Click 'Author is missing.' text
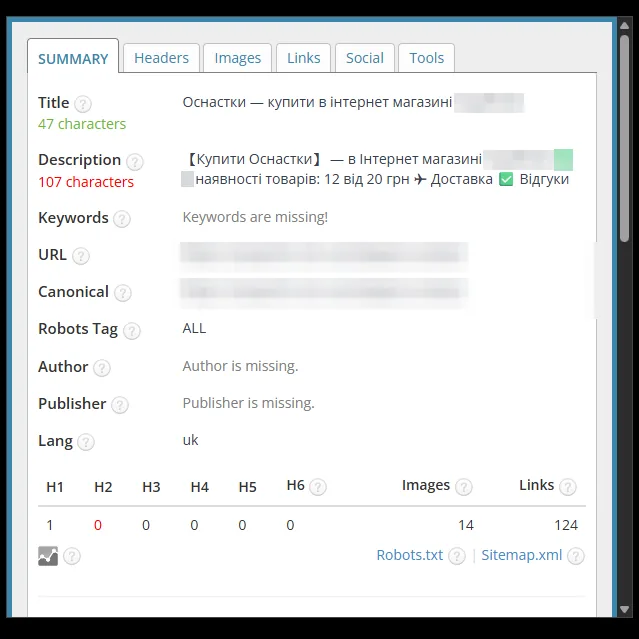The width and height of the screenshot is (639, 639). tap(240, 366)
